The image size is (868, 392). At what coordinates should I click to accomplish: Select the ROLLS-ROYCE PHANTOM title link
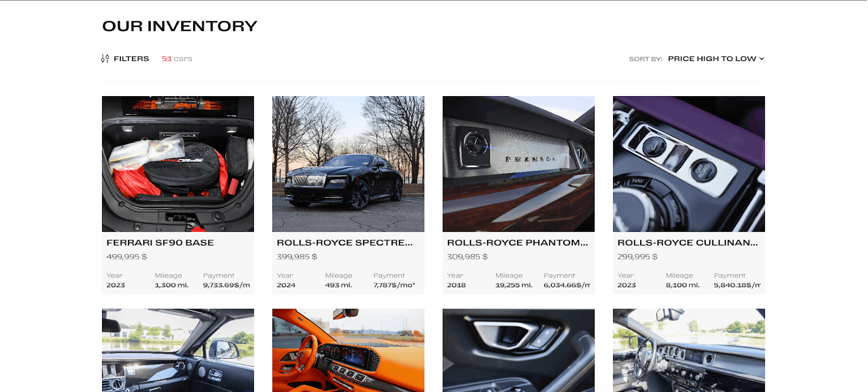(518, 243)
